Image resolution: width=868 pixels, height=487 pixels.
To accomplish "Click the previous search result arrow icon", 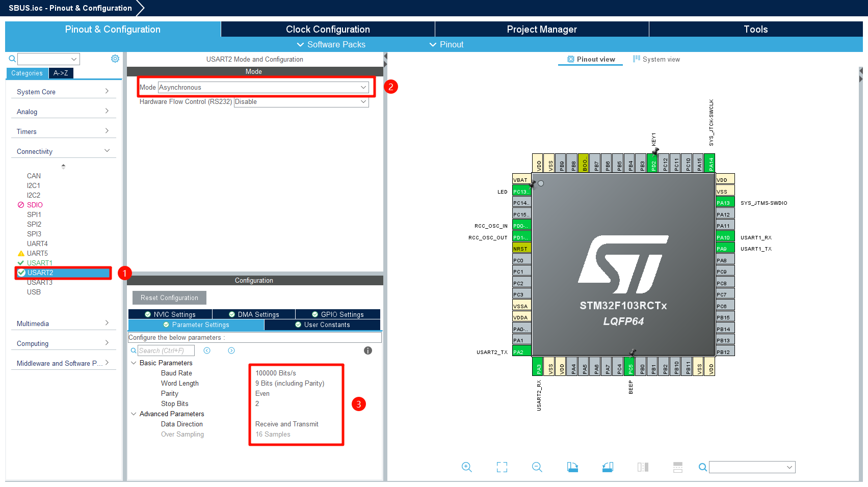I will click(x=207, y=350).
